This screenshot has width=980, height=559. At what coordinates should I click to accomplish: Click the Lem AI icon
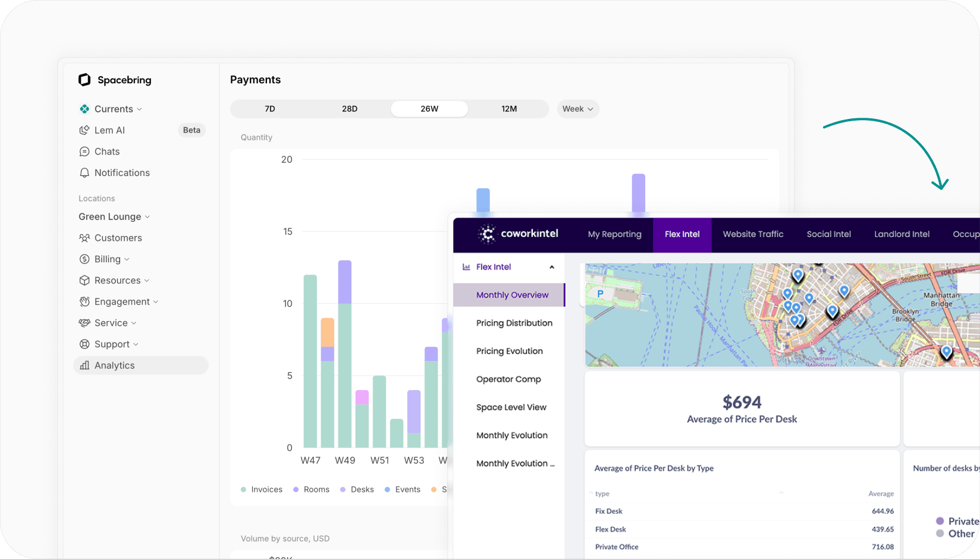[x=84, y=130]
